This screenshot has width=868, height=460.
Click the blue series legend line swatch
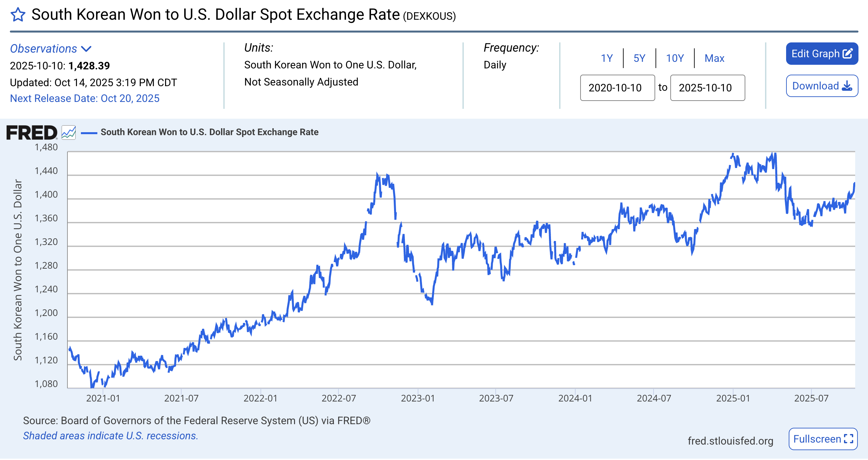point(89,133)
